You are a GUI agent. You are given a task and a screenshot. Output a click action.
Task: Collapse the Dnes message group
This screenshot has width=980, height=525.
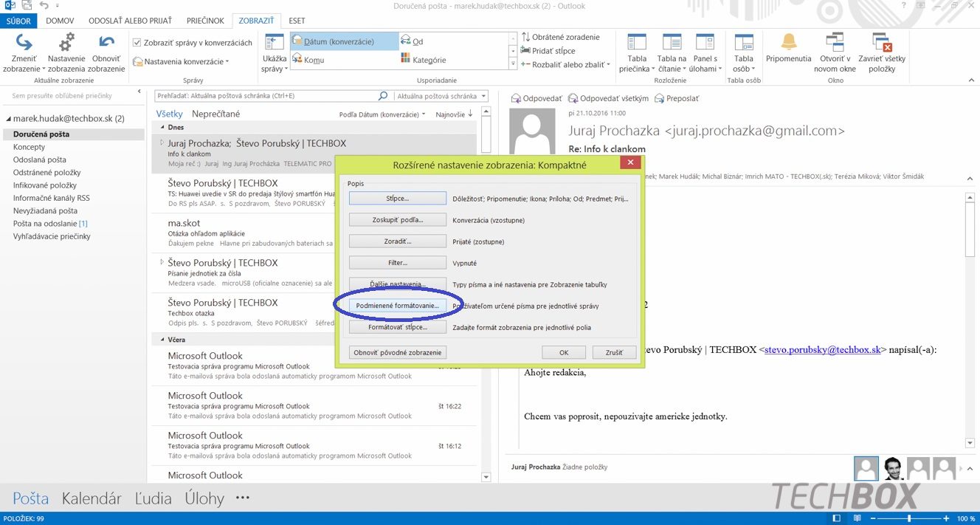163,127
